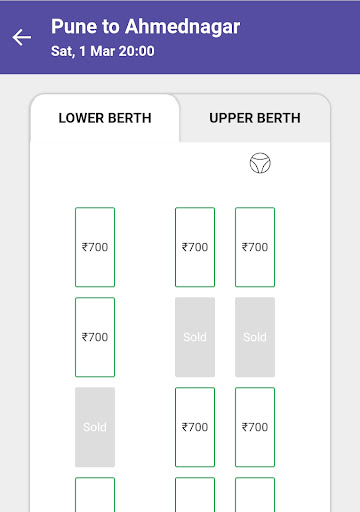Select first-row rightmost ₹700 berth

tap(255, 247)
